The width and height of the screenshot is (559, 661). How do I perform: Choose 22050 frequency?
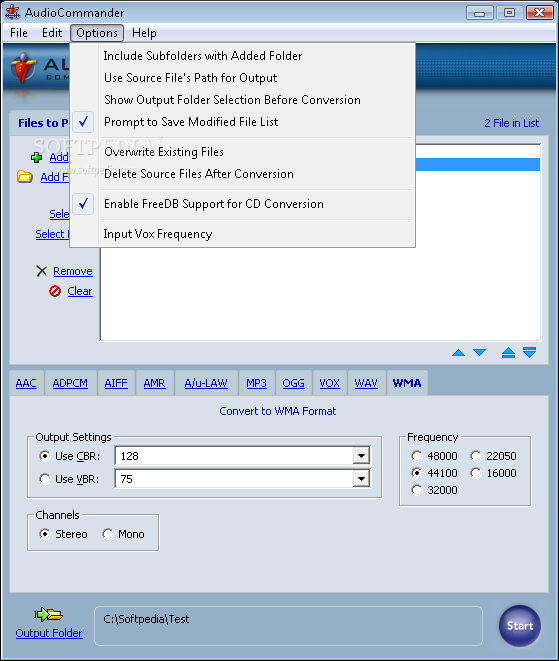[x=476, y=456]
